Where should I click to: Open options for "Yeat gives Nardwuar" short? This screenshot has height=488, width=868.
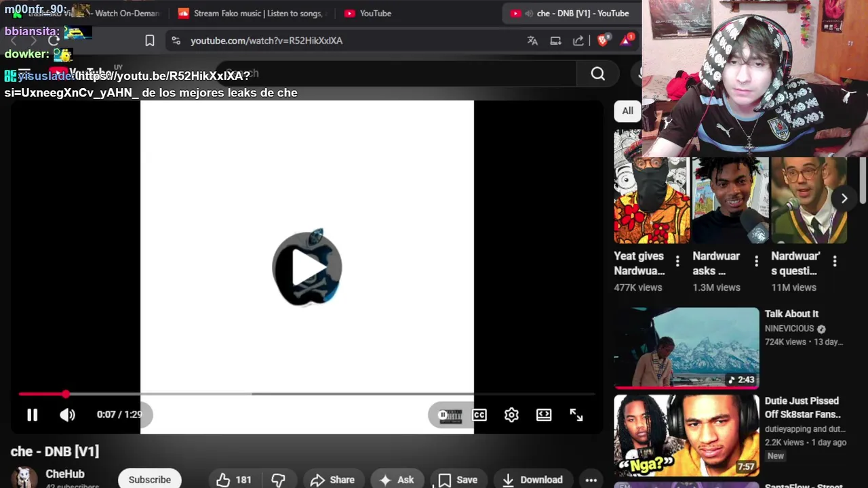pyautogui.click(x=677, y=261)
